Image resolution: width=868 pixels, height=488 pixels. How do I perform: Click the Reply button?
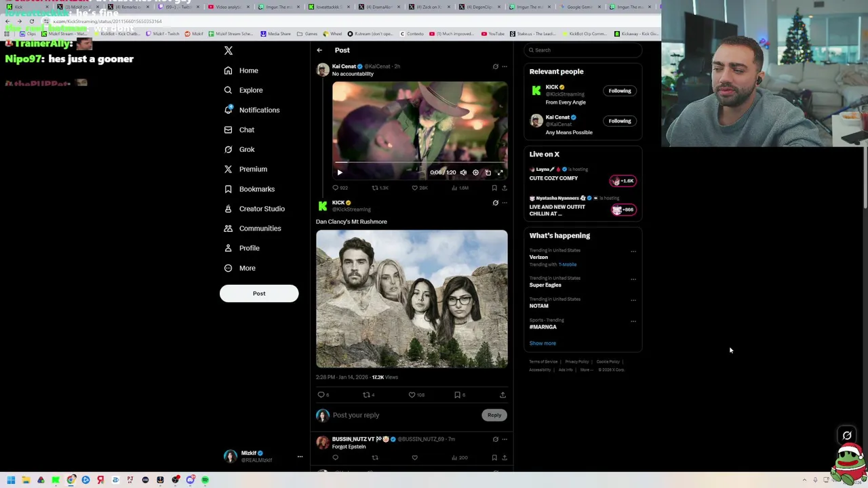coord(494,415)
